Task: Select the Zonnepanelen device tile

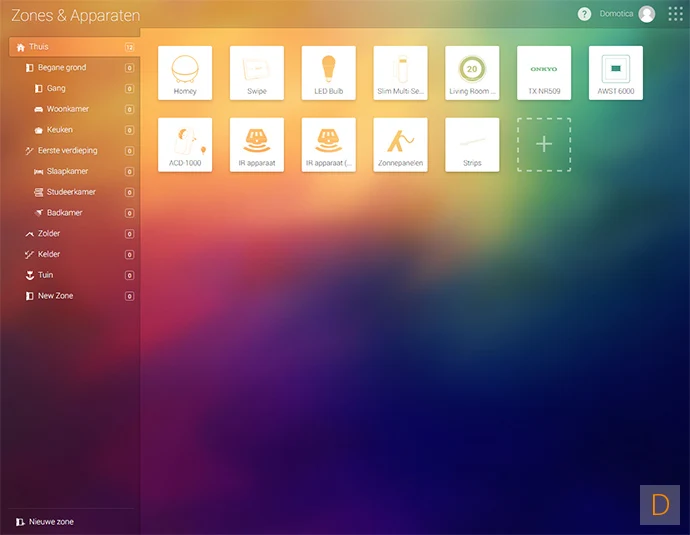Action: click(x=400, y=145)
